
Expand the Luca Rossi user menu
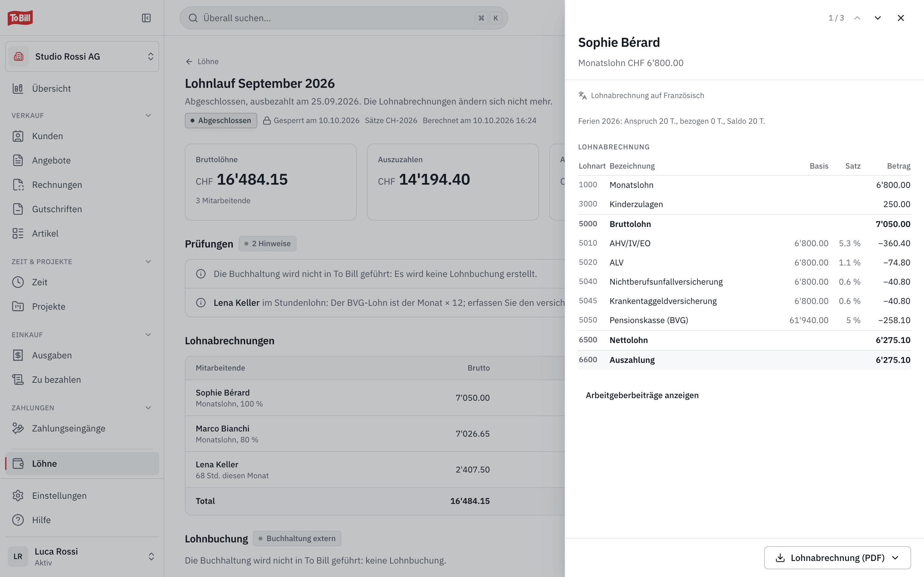coord(82,556)
